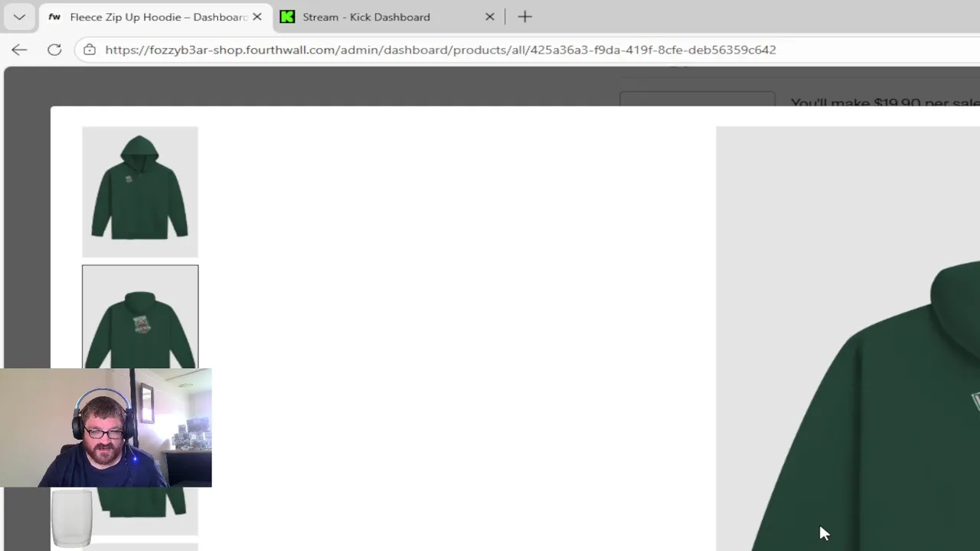The height and width of the screenshot is (551, 980).
Task: Click the large hoodie preview image
Action: click(848, 338)
